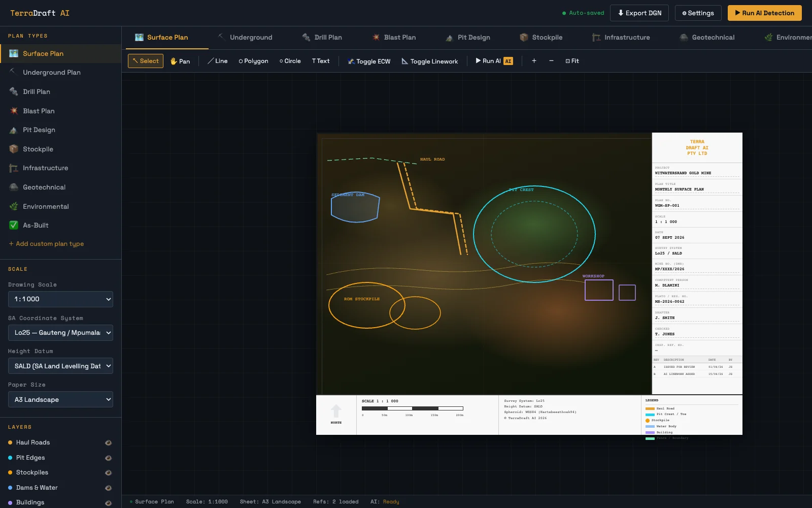Hide the Pit Edges layer
Screen dimensions: 812x508
tap(108, 458)
